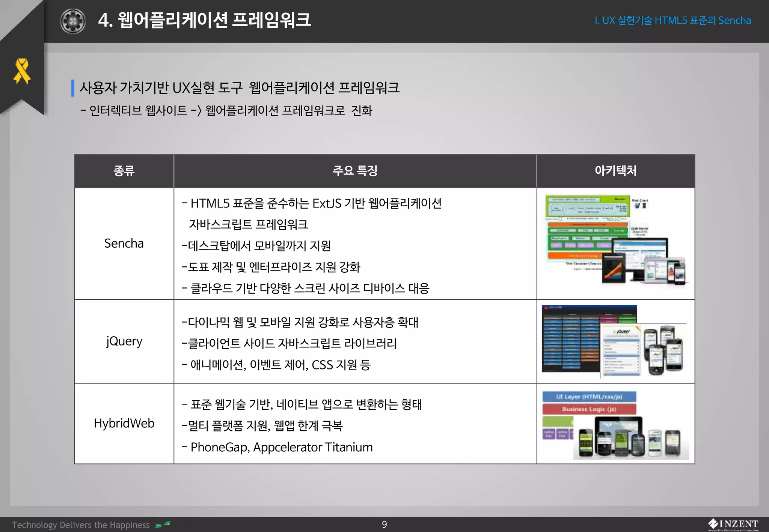Click the line '다이나믹 웹 및 모바일 지원 강화로'

(x=300, y=322)
